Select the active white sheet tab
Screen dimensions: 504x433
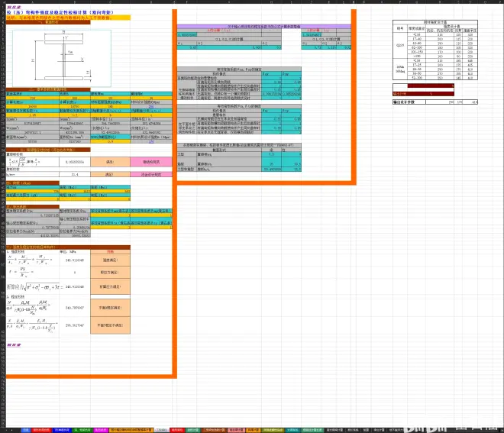point(160,430)
